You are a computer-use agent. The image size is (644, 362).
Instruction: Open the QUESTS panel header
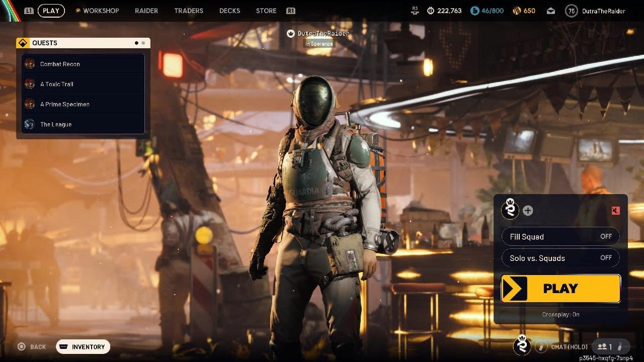(83, 43)
